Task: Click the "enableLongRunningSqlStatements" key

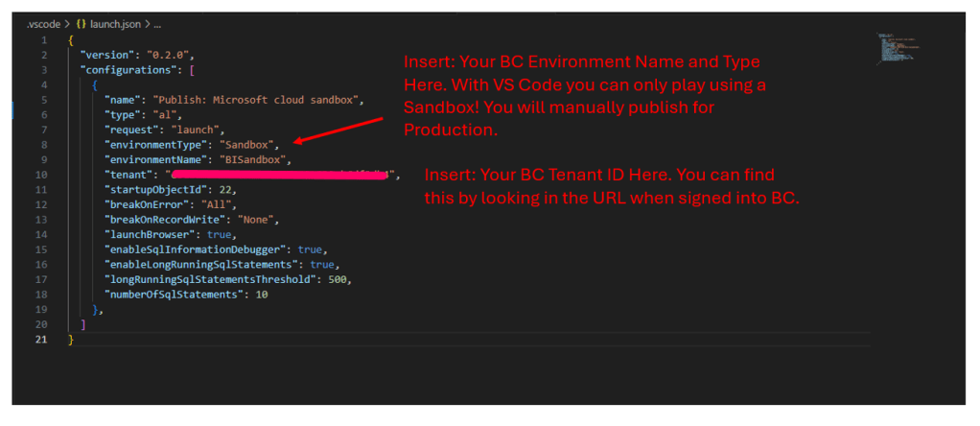Action: point(201,265)
